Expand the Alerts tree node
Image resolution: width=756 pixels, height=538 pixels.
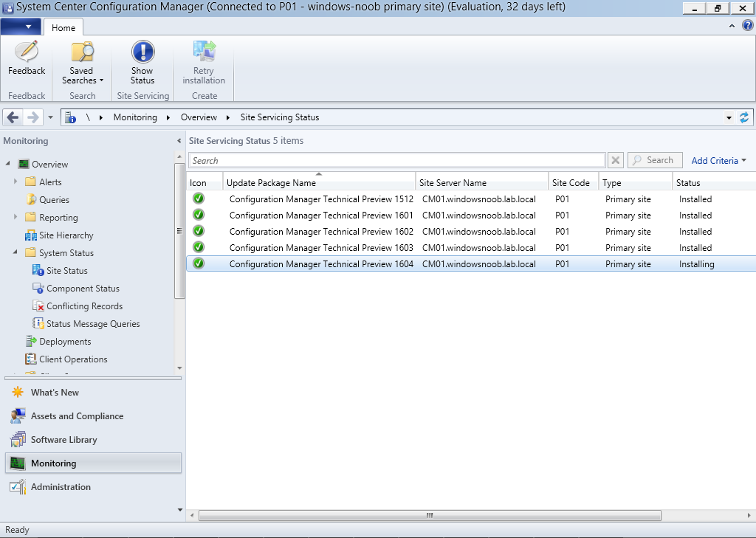(x=16, y=182)
